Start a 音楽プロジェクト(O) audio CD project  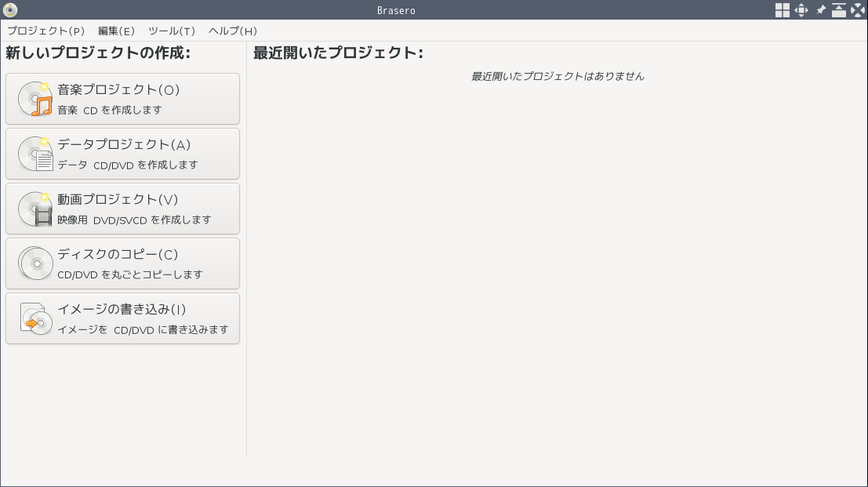(123, 99)
